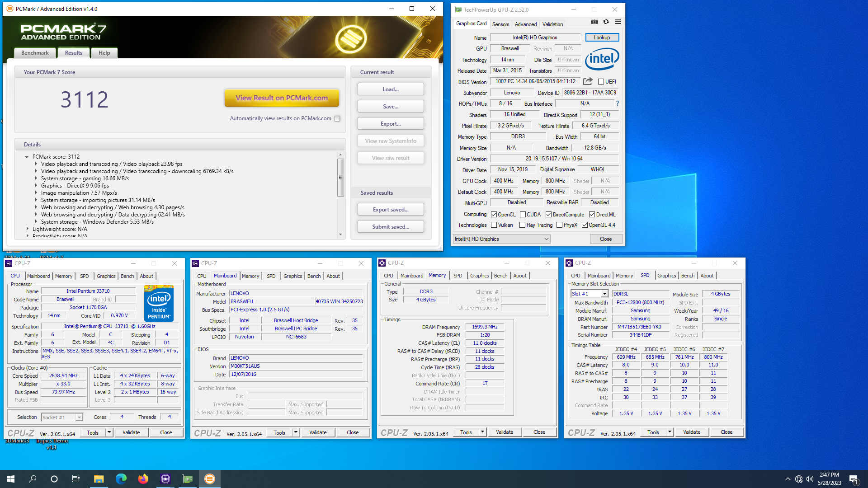Viewport: 868px width, 488px height.
Task: Open Advanced tab in GPU-Z
Action: [526, 24]
